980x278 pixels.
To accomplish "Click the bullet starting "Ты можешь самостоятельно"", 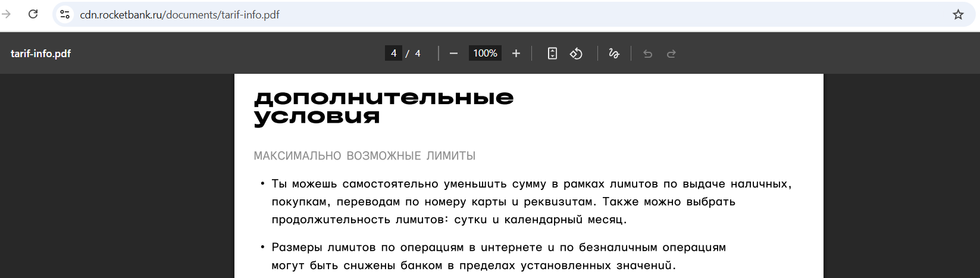I will point(531,202).
